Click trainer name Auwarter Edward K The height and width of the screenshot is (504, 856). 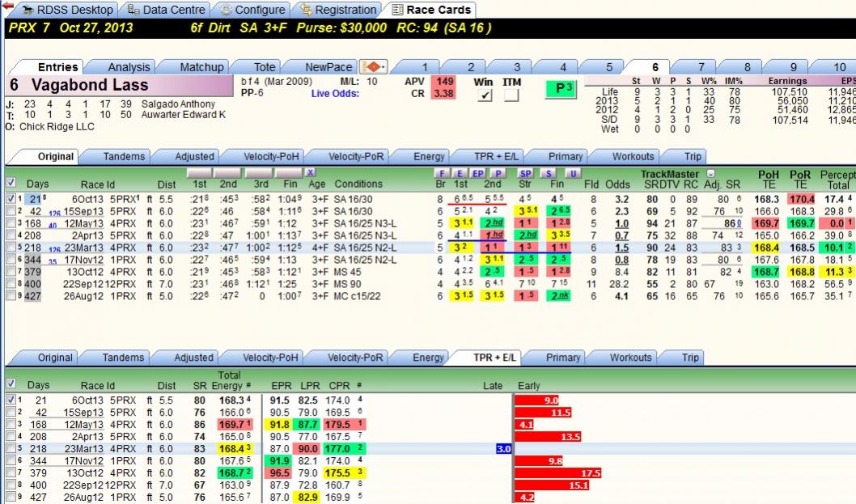(183, 115)
